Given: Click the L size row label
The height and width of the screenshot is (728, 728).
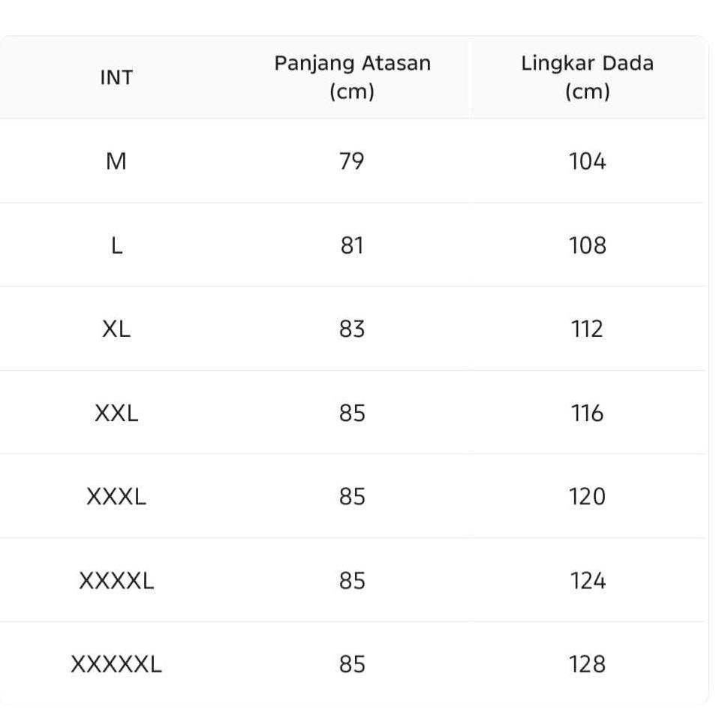Looking at the screenshot, I should point(116,245).
